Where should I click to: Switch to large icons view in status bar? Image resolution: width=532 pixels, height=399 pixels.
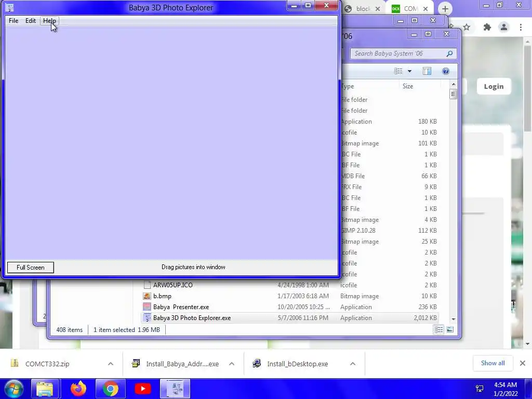pos(450,329)
